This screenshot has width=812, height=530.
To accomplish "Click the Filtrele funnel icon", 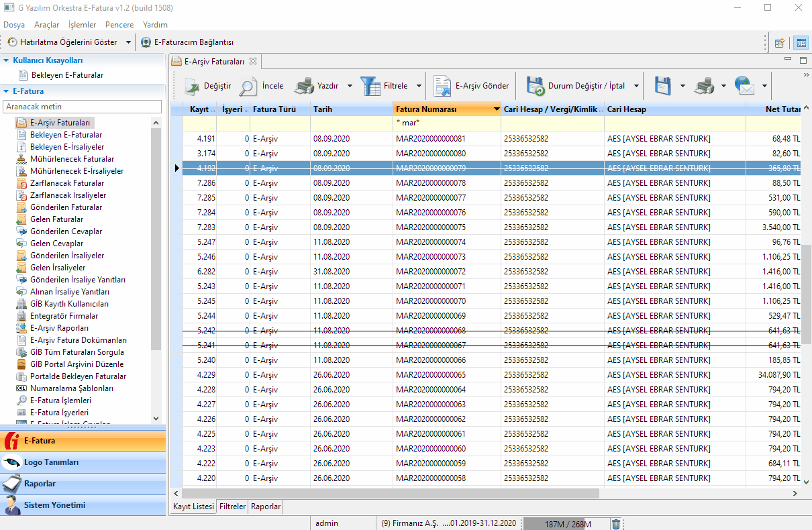I will coord(370,87).
